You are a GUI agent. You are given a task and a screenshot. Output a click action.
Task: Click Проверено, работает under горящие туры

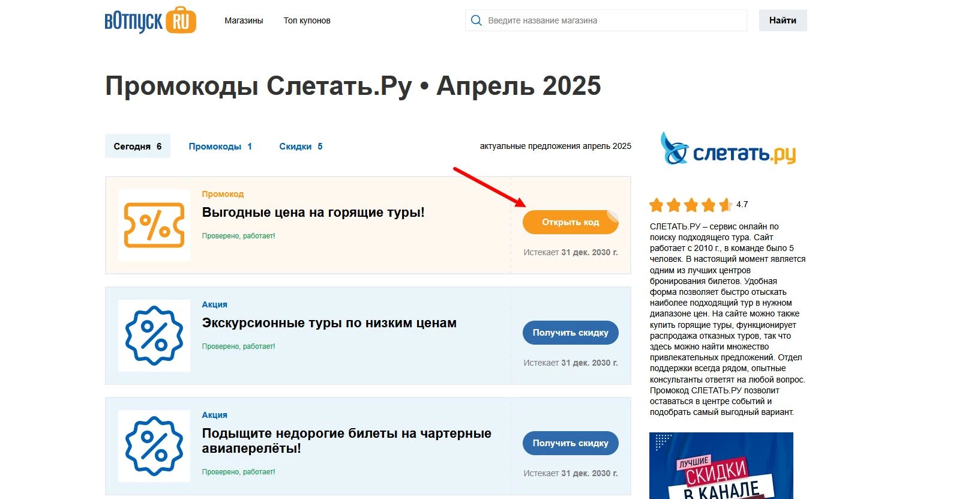[238, 236]
